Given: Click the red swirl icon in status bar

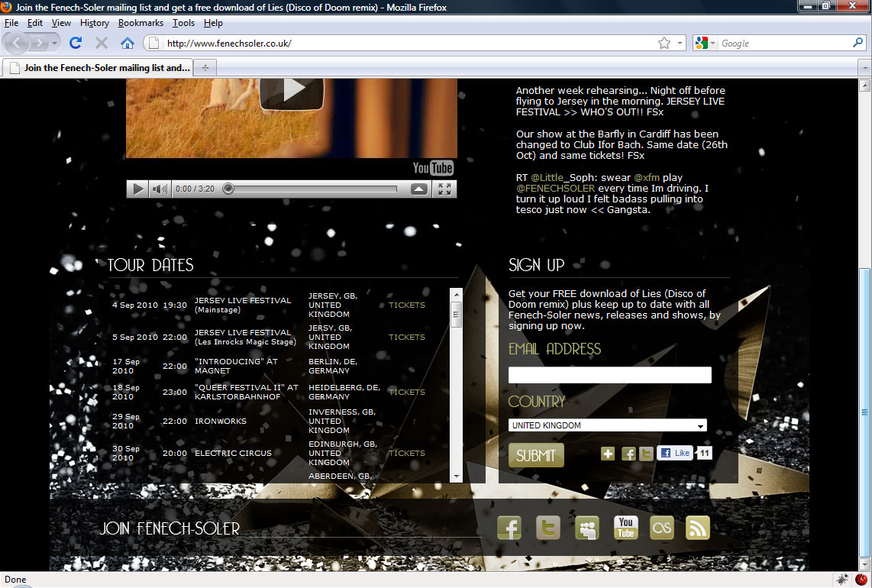Looking at the screenshot, I should [861, 579].
